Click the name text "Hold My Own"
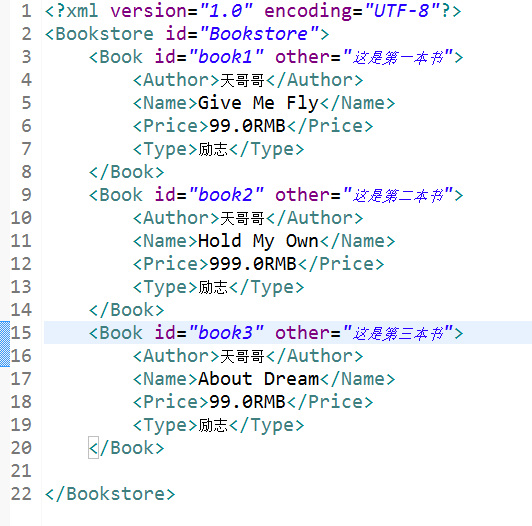 coord(258,241)
